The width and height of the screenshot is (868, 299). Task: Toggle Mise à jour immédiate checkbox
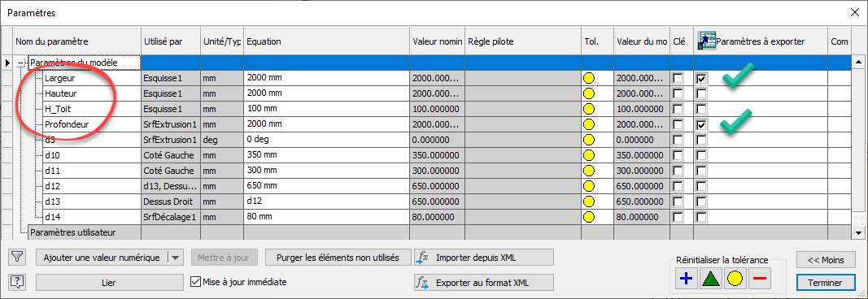coord(195,282)
